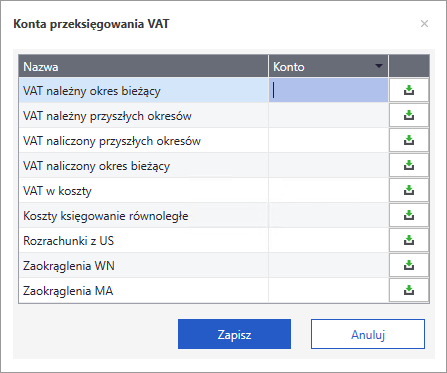
Task: Click Konto cell for Rozrachunki z US
Action: (328, 240)
